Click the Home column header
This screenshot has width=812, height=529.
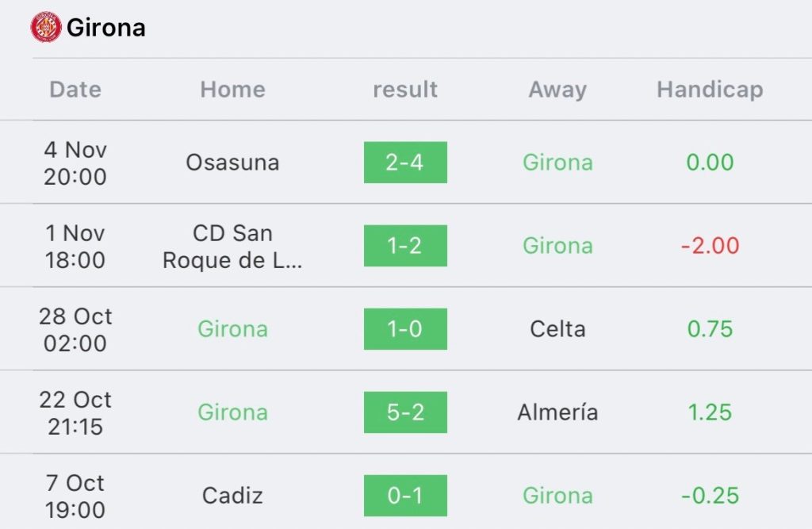pos(233,89)
